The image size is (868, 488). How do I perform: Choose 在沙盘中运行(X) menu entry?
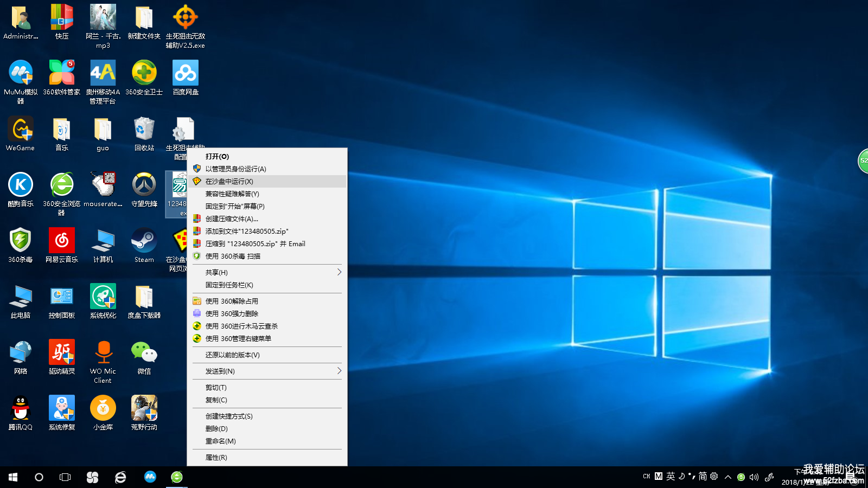[267, 182]
